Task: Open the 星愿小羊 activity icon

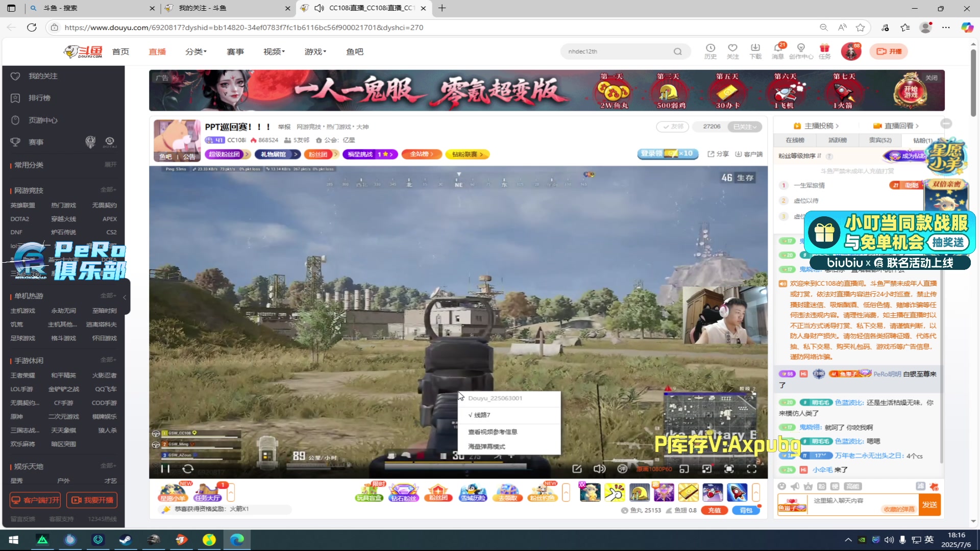Action: pos(173,492)
